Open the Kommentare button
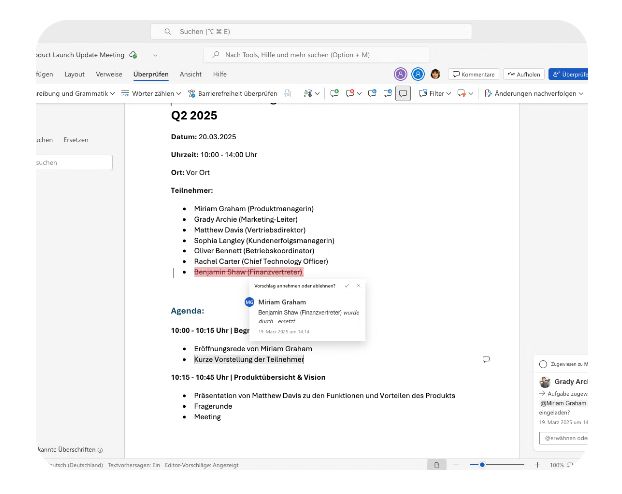 click(x=474, y=74)
